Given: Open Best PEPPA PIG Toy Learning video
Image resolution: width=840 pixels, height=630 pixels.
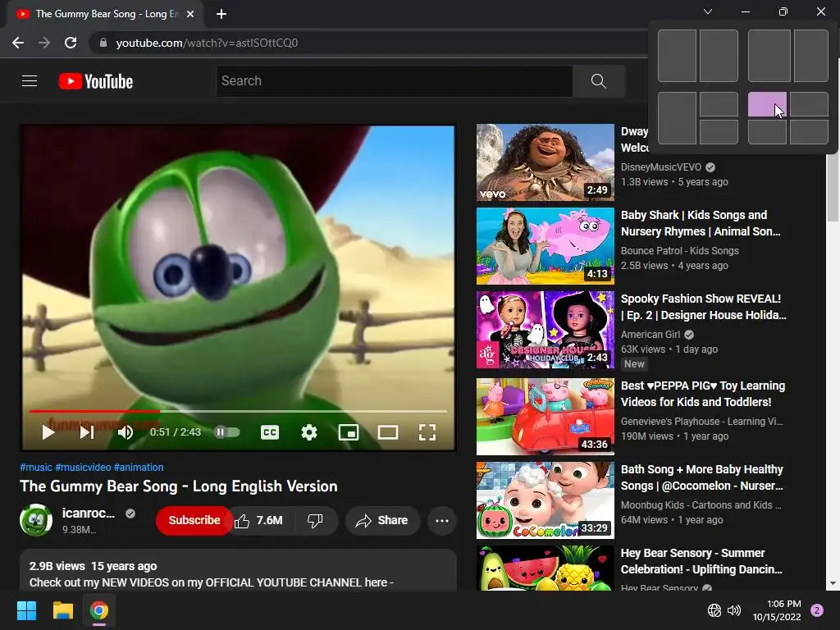Looking at the screenshot, I should pyautogui.click(x=703, y=394).
